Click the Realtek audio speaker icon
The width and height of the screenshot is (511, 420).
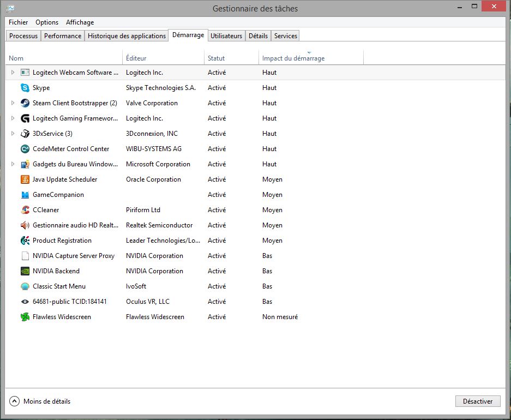click(x=25, y=225)
